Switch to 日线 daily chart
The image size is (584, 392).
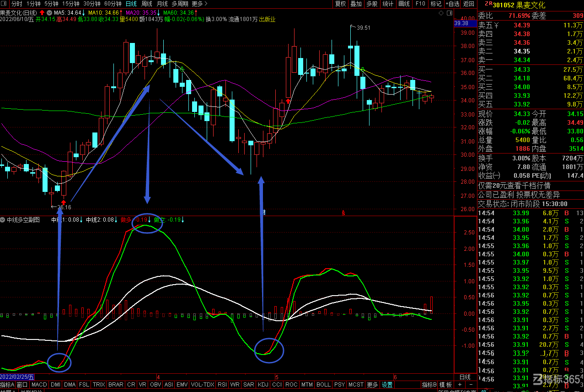tap(131, 4)
